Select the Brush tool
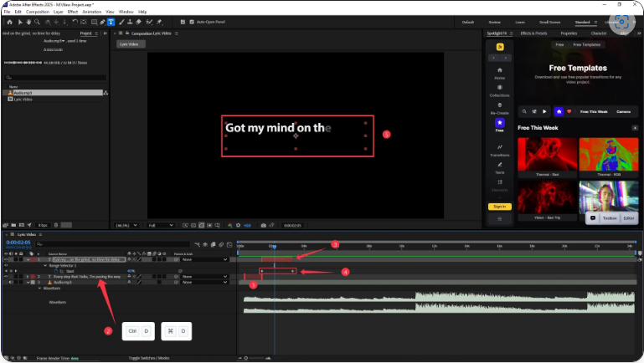The width and height of the screenshot is (644, 363). click(x=121, y=22)
